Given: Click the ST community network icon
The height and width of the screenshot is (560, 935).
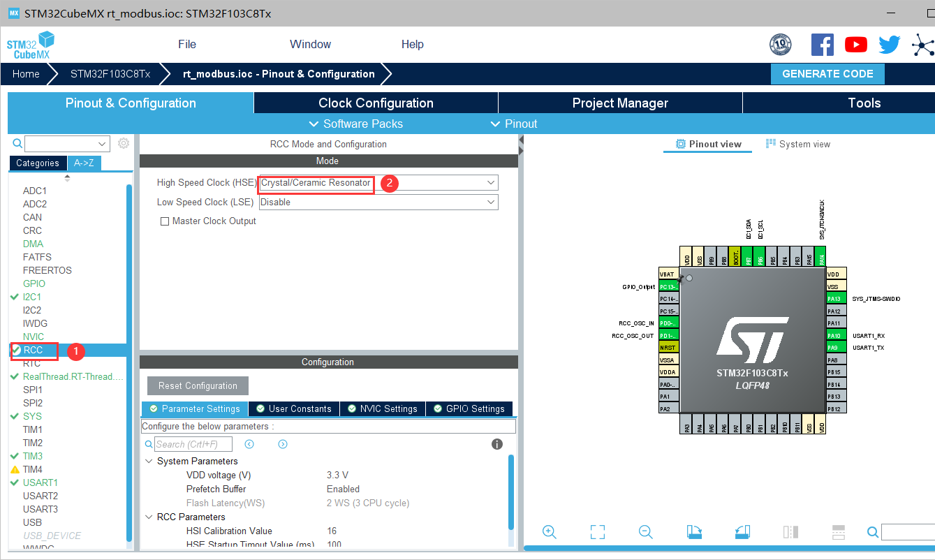Looking at the screenshot, I should click(x=923, y=45).
